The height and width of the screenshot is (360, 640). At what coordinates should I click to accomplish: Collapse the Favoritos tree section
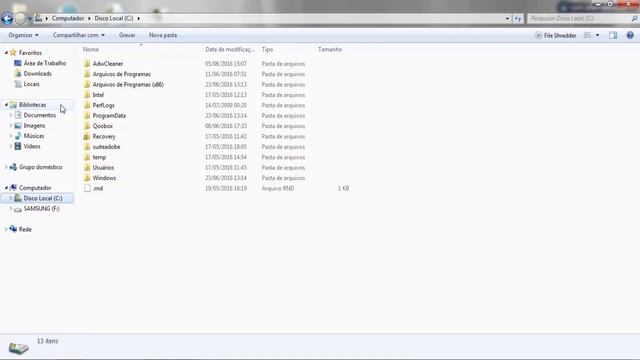point(6,53)
